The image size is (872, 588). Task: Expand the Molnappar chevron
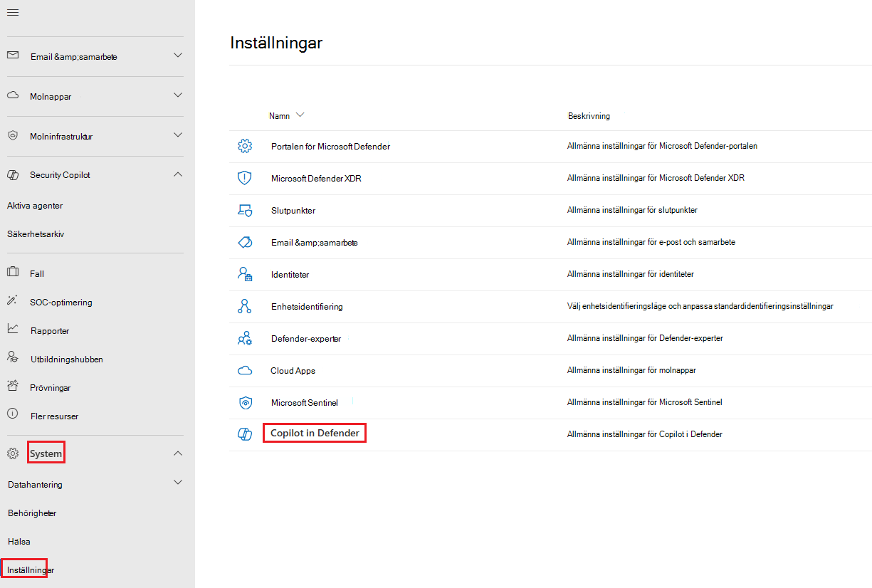click(178, 95)
